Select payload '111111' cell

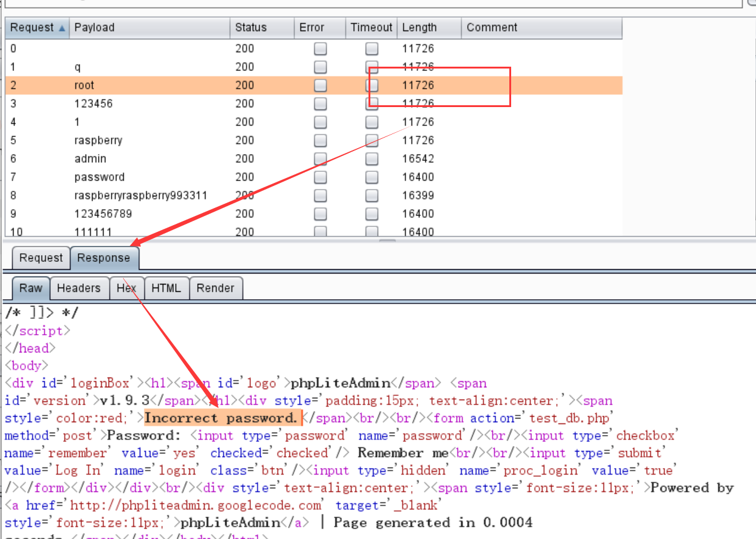92,232
